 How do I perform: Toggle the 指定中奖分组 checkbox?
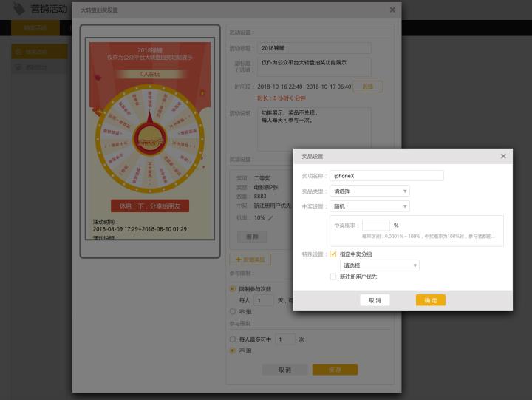point(333,254)
